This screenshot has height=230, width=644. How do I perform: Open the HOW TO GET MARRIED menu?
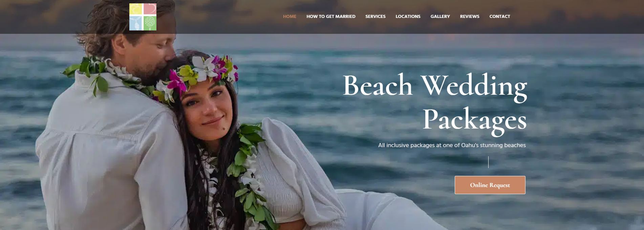point(331,16)
